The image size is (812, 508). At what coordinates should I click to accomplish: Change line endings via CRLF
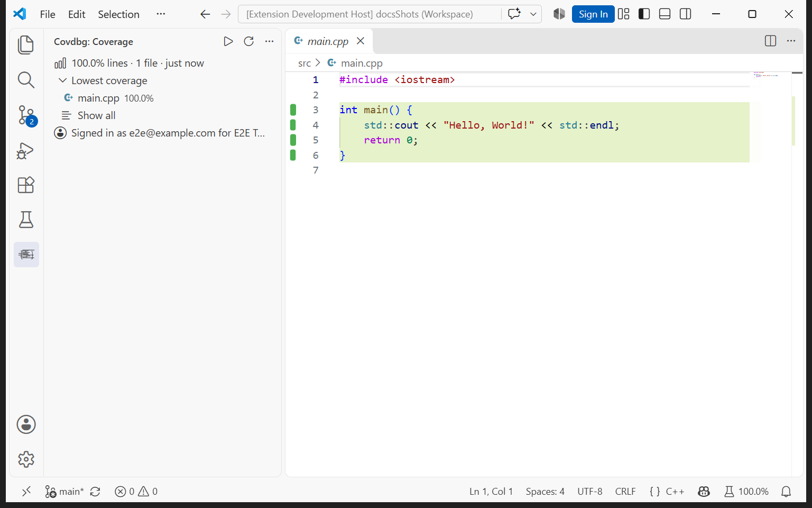click(x=625, y=492)
